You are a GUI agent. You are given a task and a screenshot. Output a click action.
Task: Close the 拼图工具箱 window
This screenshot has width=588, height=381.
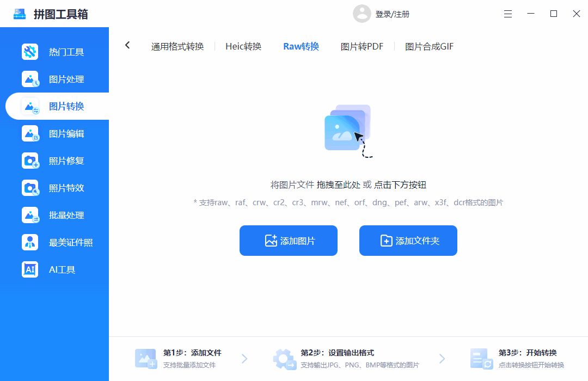(x=577, y=14)
